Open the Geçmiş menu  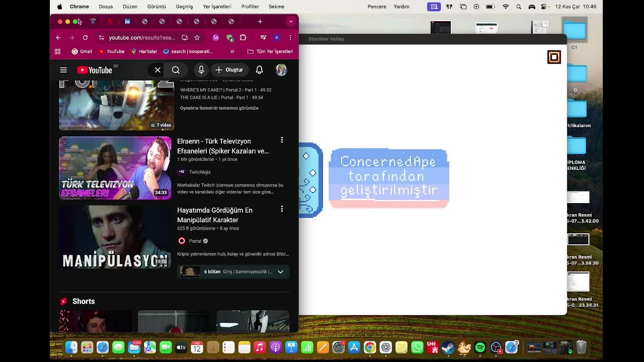(184, 7)
